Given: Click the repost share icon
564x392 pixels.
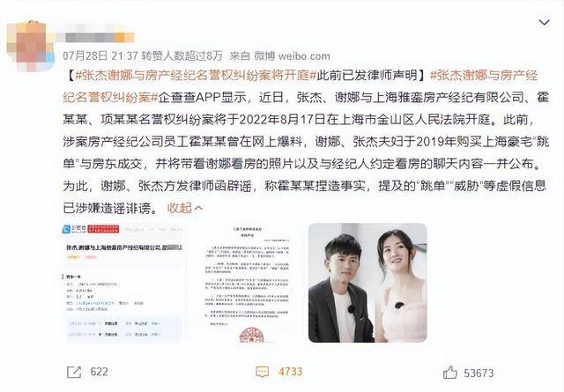Looking at the screenshot, I should [x=74, y=372].
